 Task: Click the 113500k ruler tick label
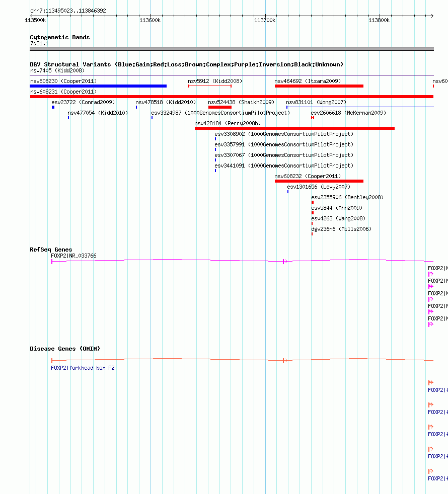(x=35, y=21)
